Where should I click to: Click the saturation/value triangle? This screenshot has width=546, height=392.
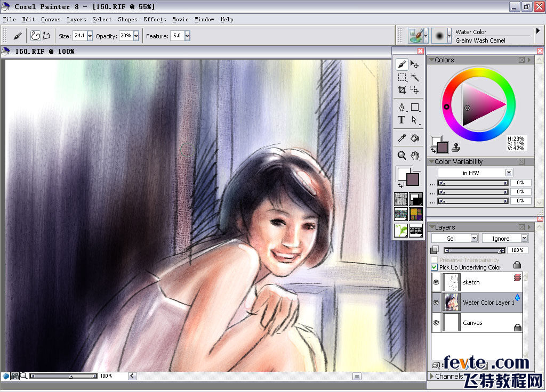coord(479,104)
